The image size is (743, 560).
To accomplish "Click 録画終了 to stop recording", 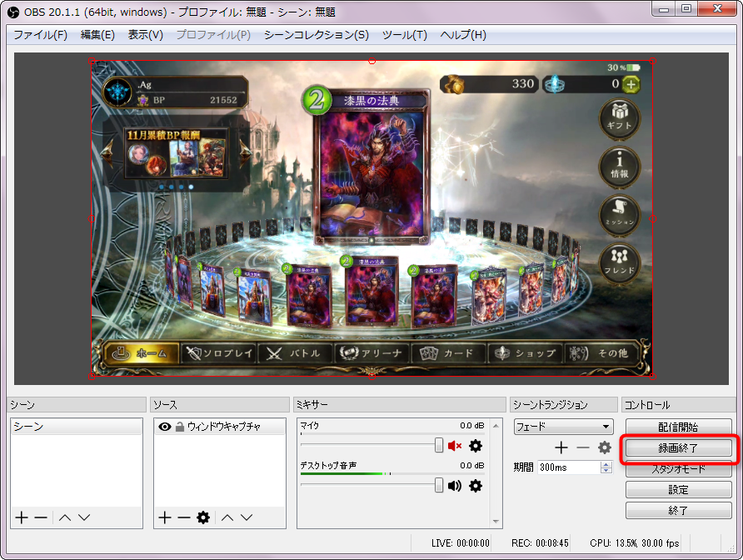I will 679,447.
